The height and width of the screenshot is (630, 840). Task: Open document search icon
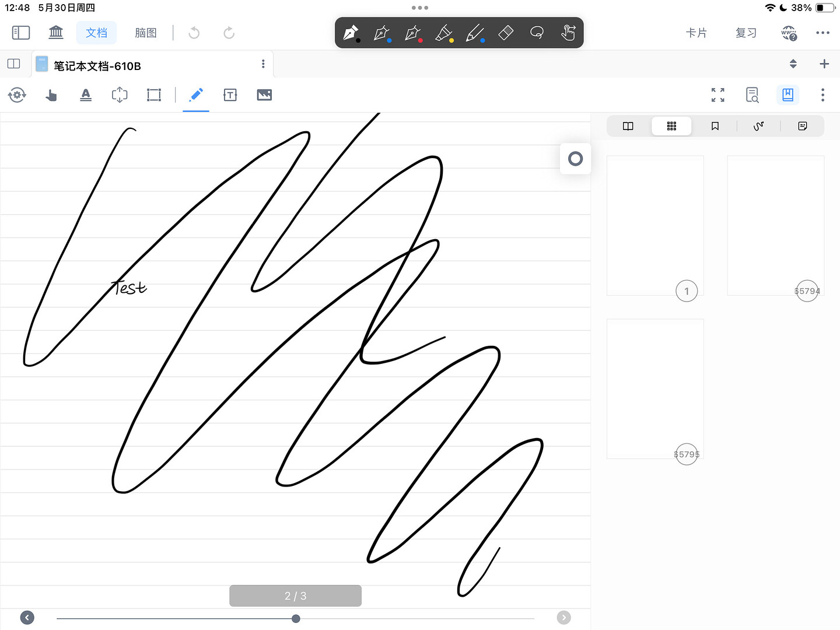(x=752, y=95)
